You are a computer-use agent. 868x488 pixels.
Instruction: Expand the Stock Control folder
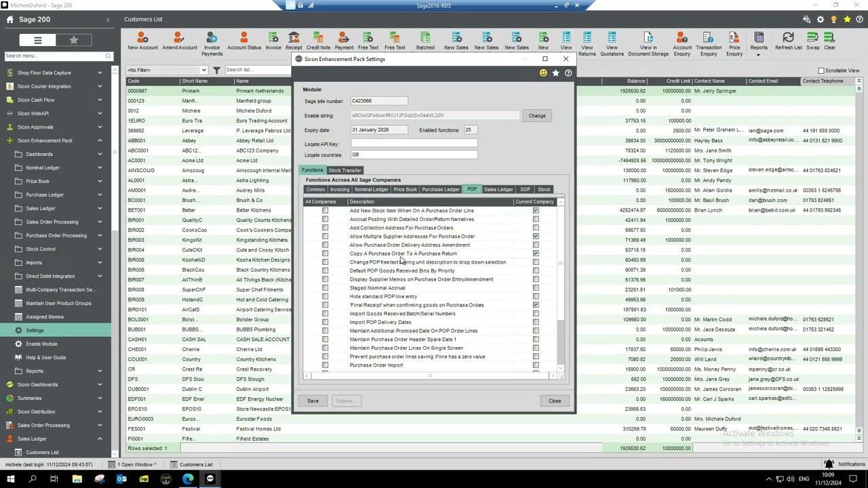100,249
